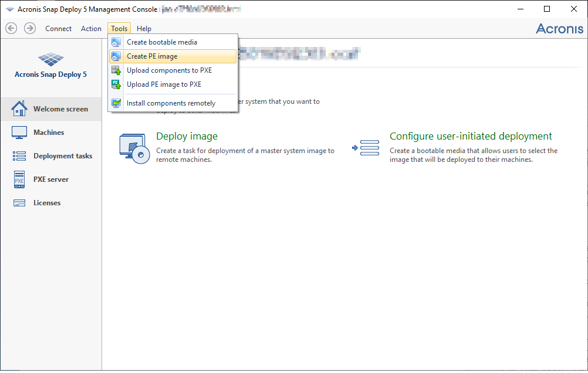
Task: Click the Deployment tasks list icon
Action: (x=19, y=156)
